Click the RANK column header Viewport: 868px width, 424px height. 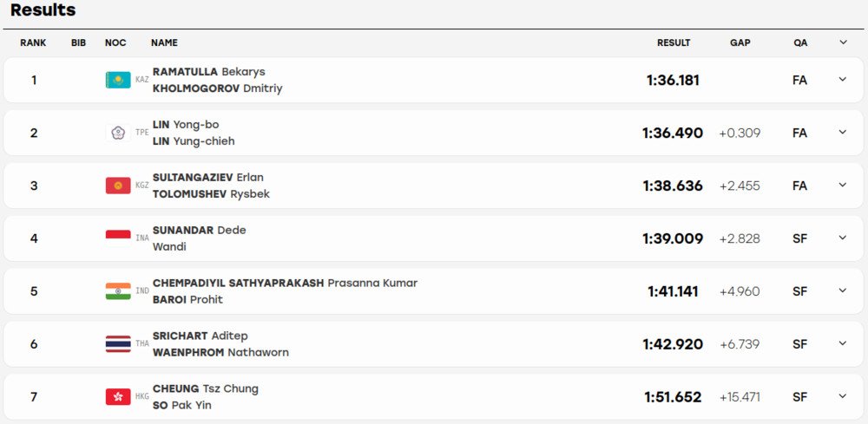pos(33,42)
